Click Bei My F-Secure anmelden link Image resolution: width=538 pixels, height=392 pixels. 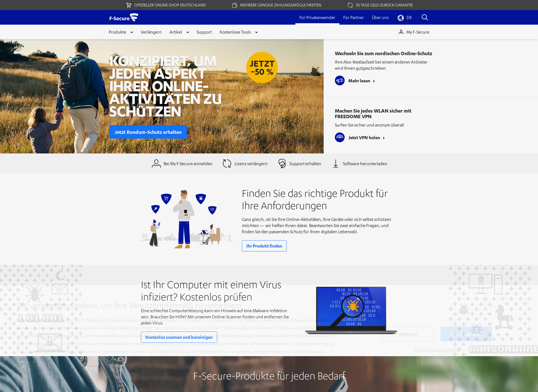(188, 164)
